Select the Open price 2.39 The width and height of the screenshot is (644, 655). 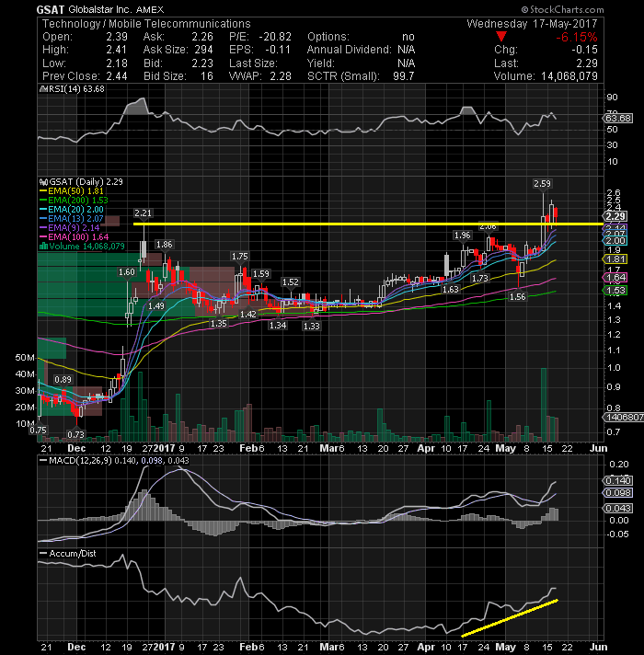click(x=117, y=37)
